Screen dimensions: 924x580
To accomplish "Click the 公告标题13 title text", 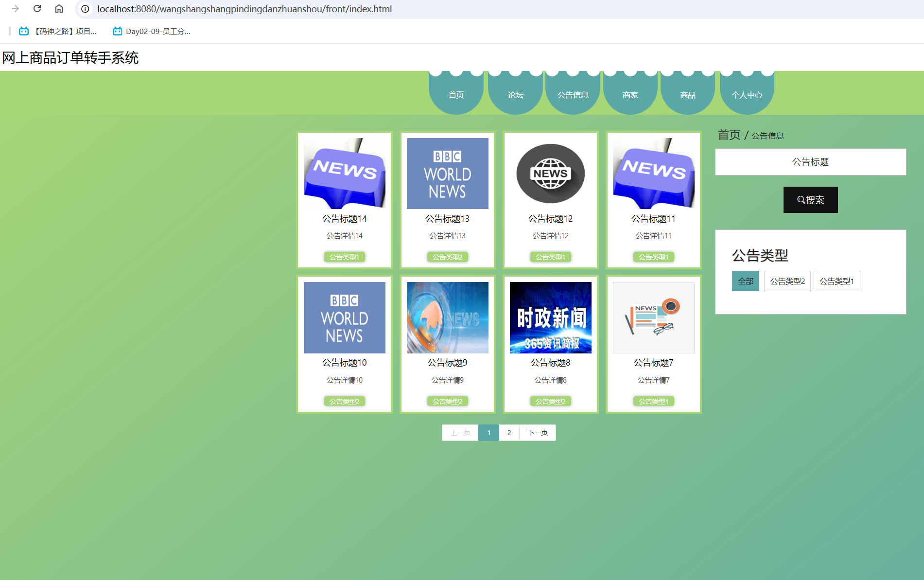I will tap(448, 219).
